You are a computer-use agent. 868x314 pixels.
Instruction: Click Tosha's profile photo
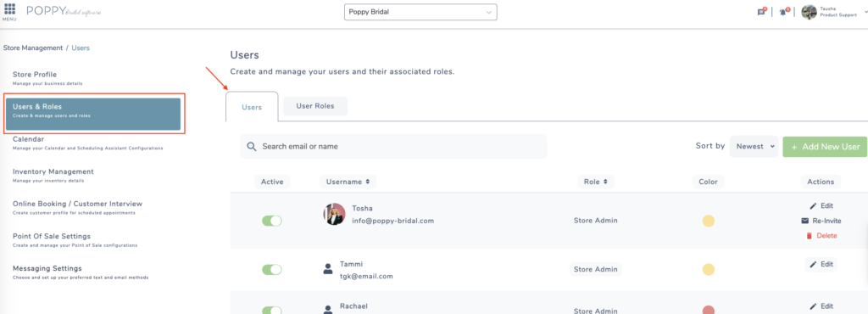334,214
